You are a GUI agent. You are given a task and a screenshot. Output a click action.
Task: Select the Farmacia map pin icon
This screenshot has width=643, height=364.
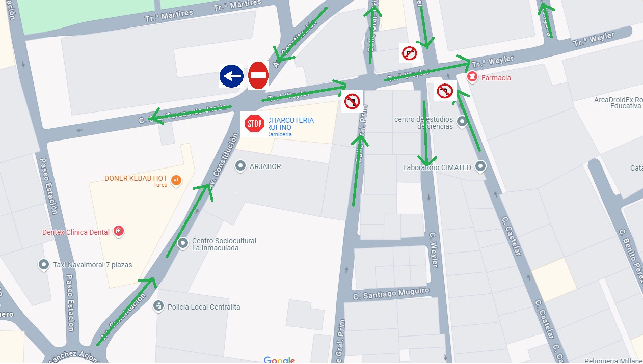[472, 77]
